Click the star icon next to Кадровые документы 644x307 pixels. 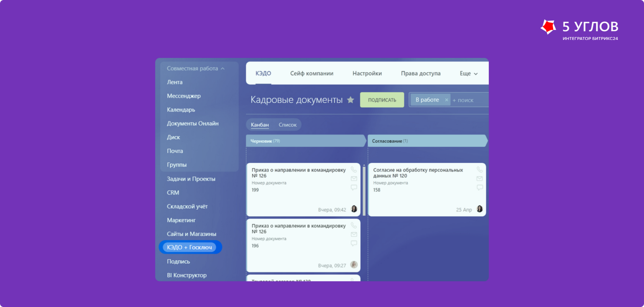tap(350, 100)
